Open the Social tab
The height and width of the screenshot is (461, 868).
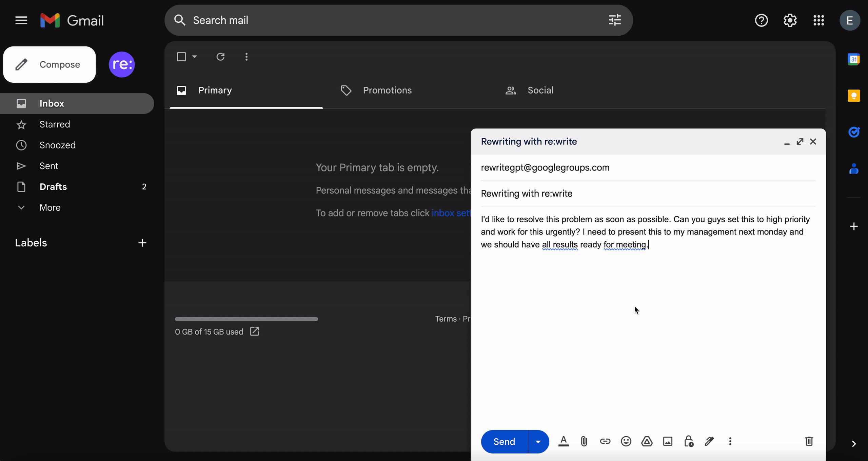(x=540, y=90)
